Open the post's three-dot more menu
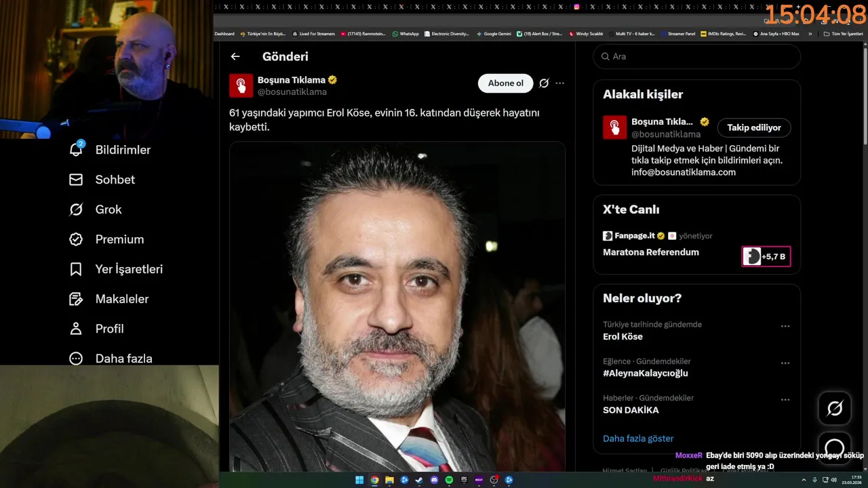This screenshot has width=868, height=488. pos(560,83)
